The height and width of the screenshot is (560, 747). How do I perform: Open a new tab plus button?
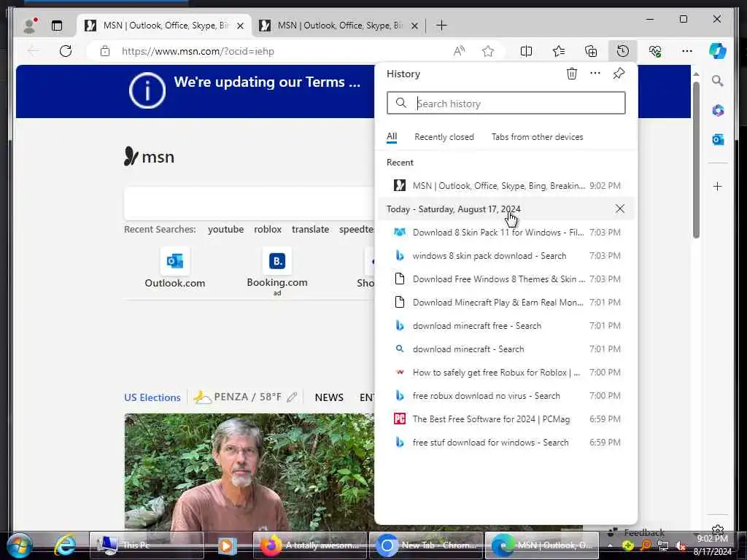coord(441,26)
